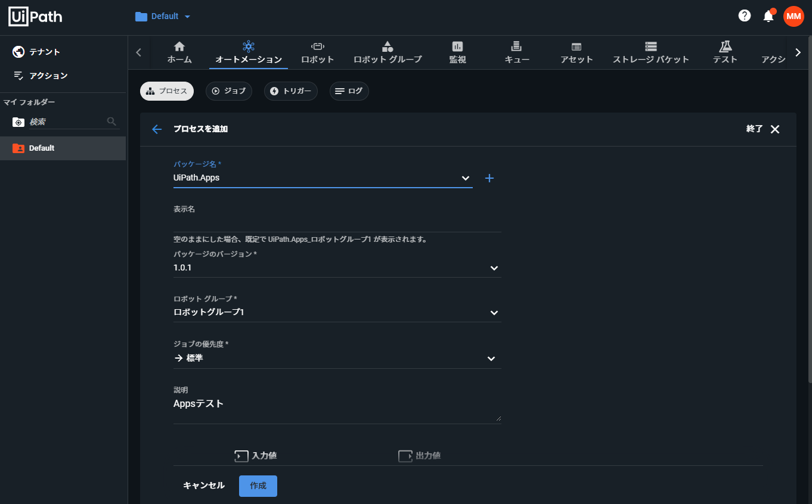Screen dimensions: 812x504
Task: Click the 説明 text area
Action: 337,409
